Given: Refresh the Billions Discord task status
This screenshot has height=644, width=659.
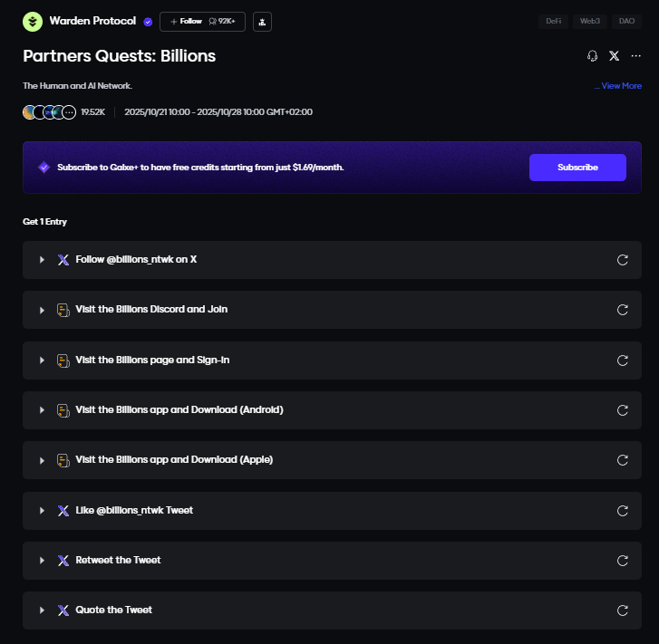Looking at the screenshot, I should [623, 310].
